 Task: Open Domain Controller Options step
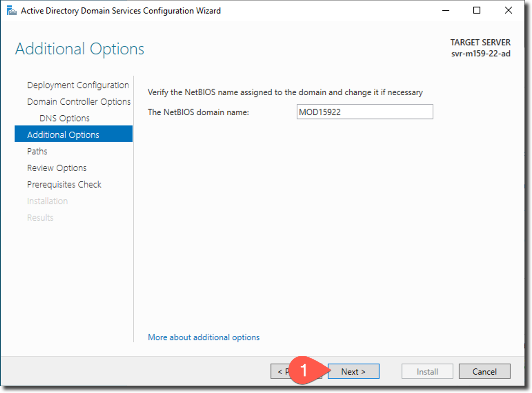click(x=79, y=102)
